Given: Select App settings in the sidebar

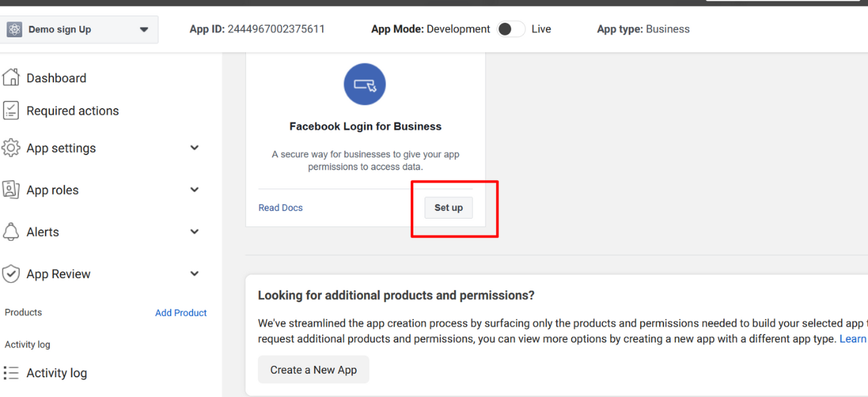Looking at the screenshot, I should tap(61, 148).
